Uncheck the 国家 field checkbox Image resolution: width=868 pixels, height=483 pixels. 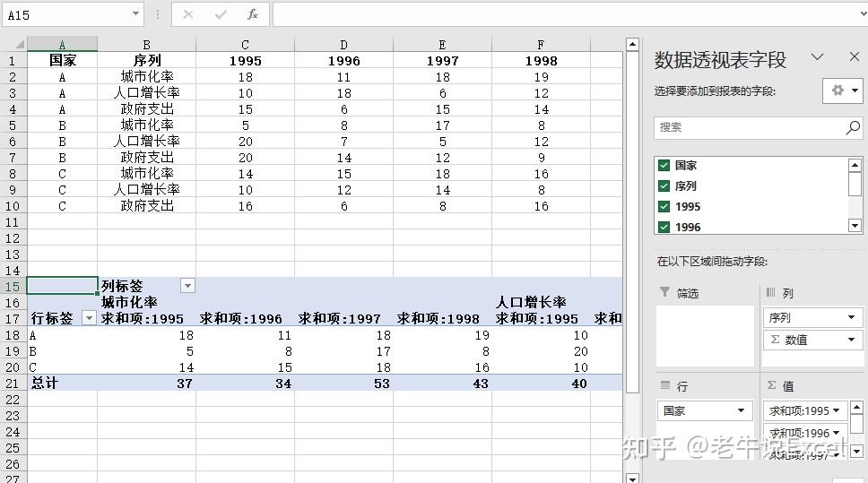[664, 165]
